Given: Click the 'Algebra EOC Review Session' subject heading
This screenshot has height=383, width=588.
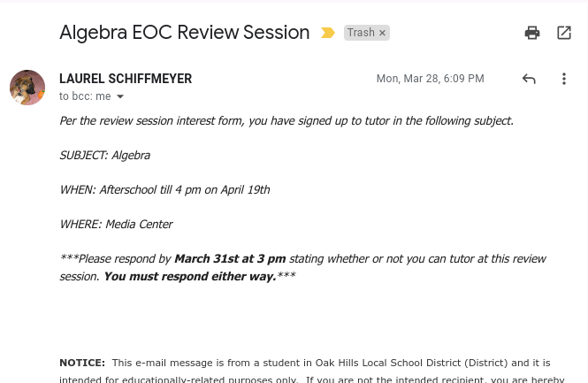Looking at the screenshot, I should 184,33.
